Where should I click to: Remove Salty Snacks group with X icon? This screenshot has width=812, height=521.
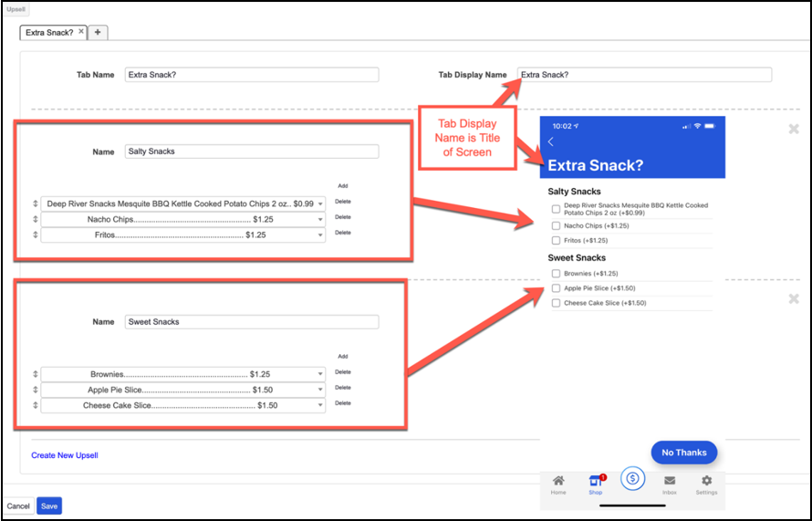pos(794,129)
